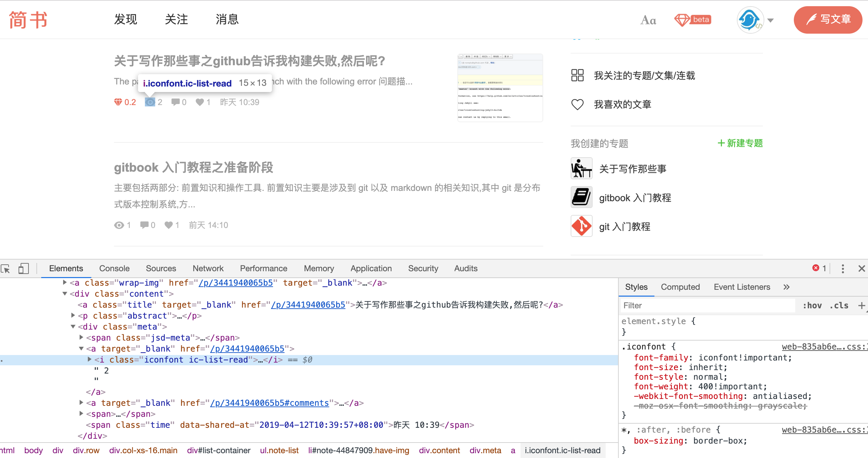868x458 pixels.
Task: Click the grid icon for 我关注的专题/文集/连载
Action: tap(577, 75)
